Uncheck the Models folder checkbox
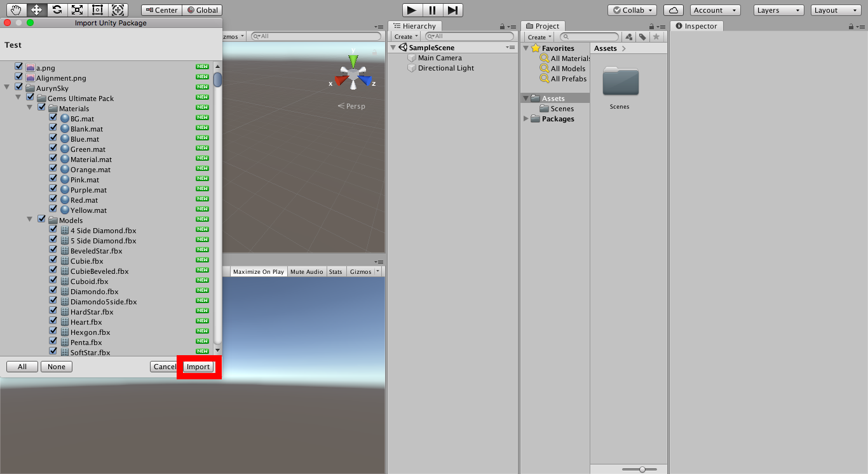868x474 pixels. 41,219
